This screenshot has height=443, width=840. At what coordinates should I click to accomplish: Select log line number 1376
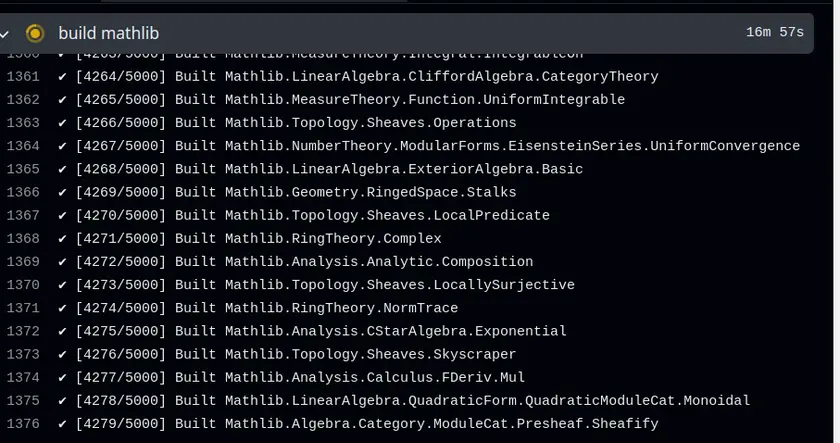tap(23, 424)
